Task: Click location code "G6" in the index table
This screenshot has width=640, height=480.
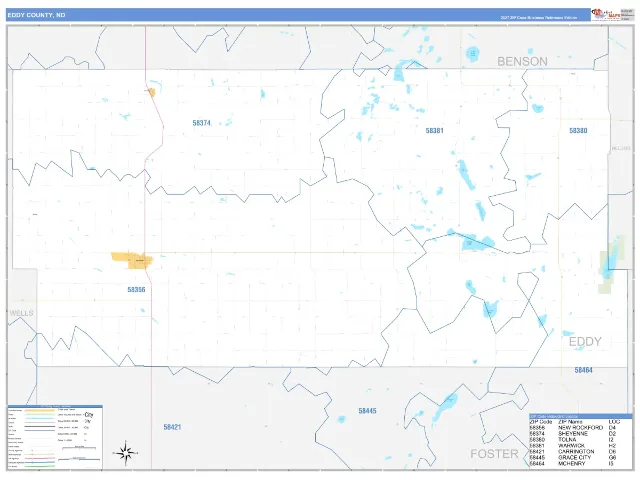Action: [x=612, y=458]
